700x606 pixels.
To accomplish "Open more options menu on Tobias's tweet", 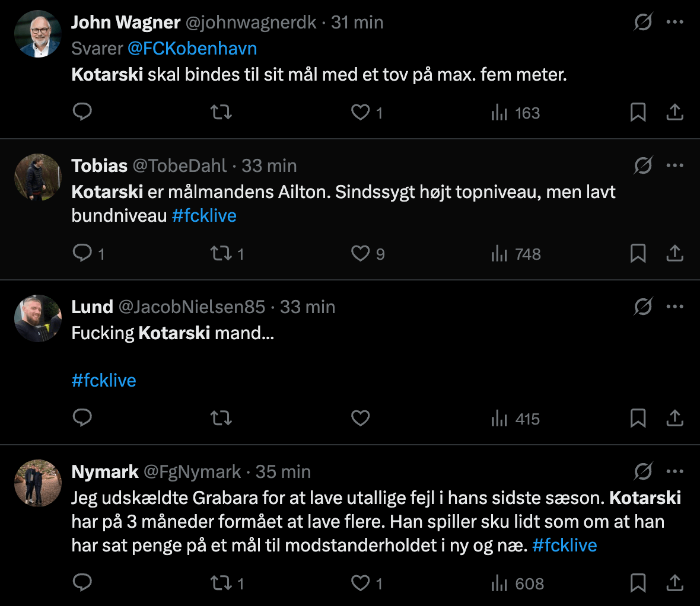I will pos(675,166).
